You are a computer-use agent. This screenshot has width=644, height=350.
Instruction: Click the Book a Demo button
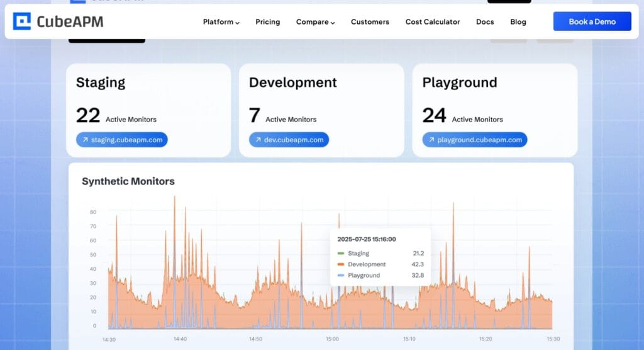[592, 21]
